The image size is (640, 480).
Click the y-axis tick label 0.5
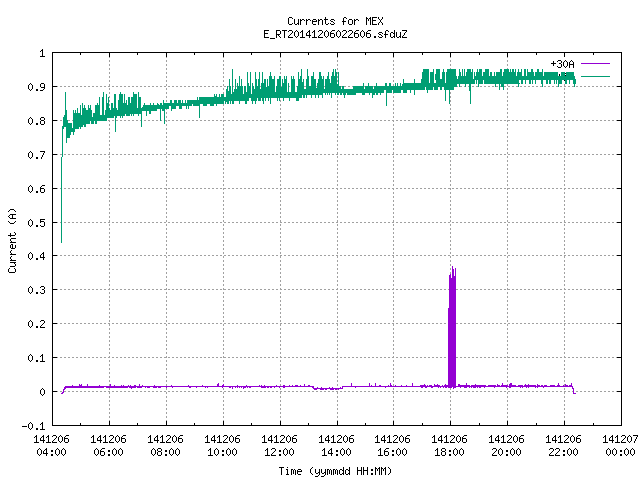pyautogui.click(x=36, y=223)
